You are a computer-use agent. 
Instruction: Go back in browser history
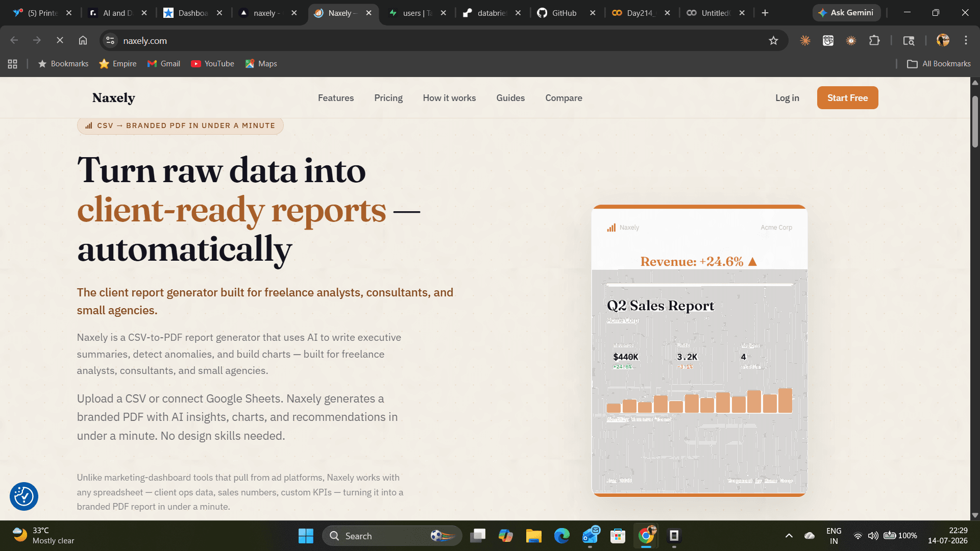pyautogui.click(x=14, y=40)
